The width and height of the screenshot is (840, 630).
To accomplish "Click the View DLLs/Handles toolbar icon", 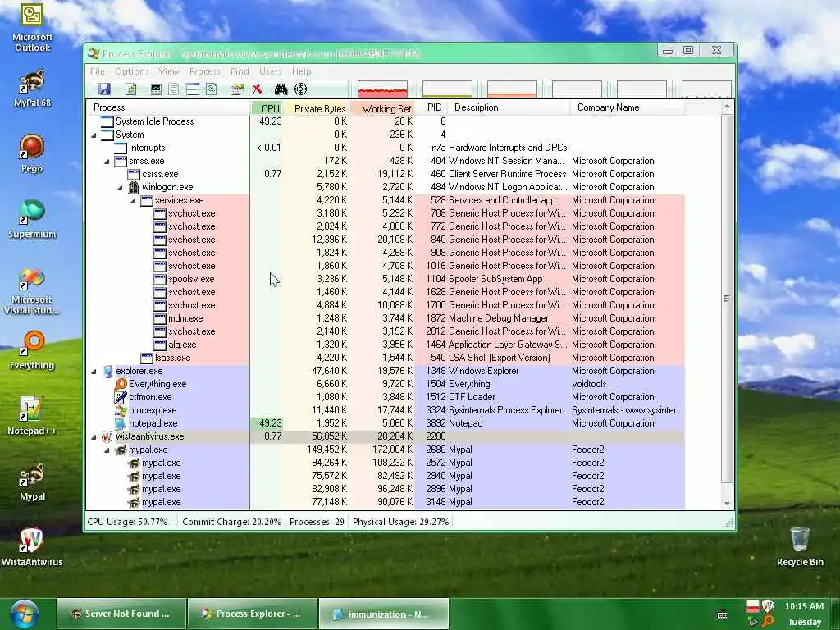I will [x=211, y=89].
